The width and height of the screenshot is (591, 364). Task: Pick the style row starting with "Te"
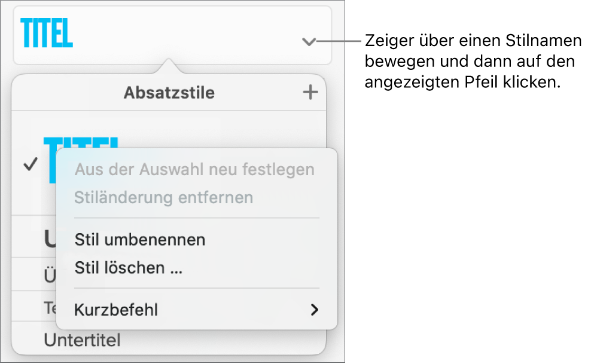[49, 308]
